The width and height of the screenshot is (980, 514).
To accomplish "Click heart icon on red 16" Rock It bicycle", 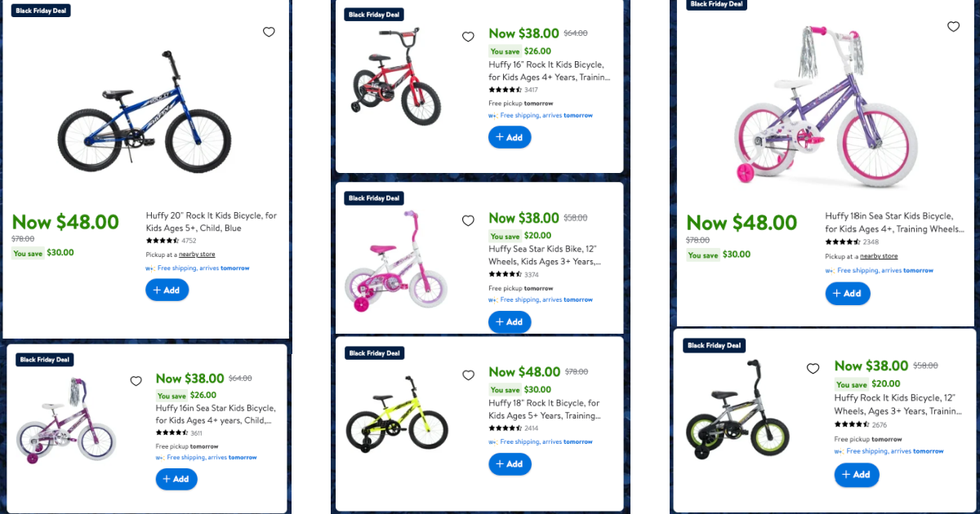I will tap(468, 37).
